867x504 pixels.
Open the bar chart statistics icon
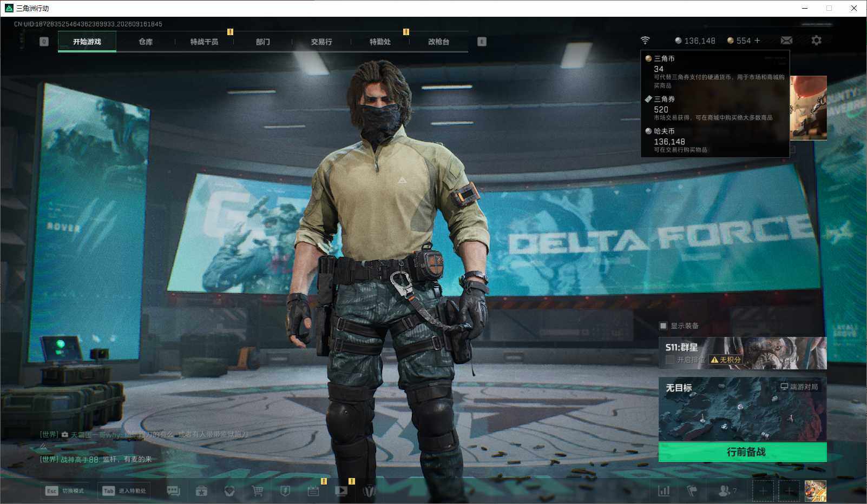664,491
